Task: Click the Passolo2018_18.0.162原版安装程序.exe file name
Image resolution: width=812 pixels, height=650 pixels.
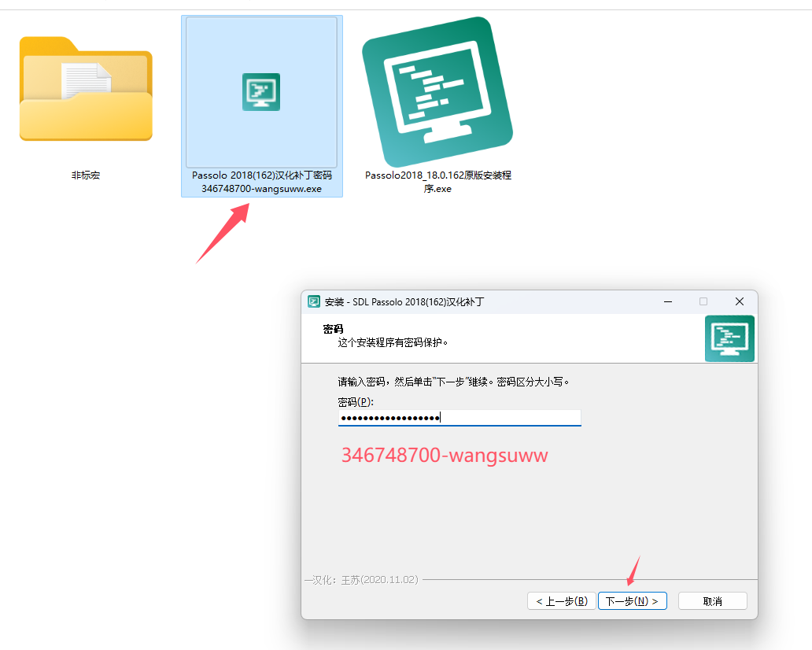Action: [x=437, y=182]
